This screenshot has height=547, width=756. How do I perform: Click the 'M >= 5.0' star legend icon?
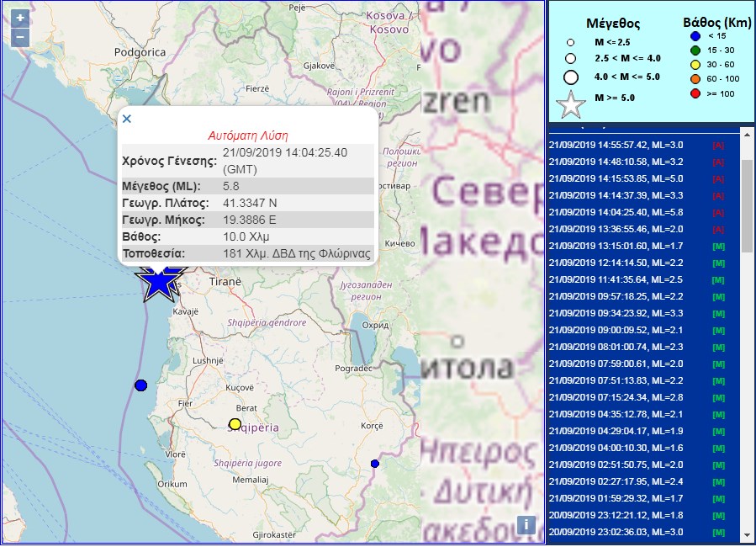click(571, 104)
